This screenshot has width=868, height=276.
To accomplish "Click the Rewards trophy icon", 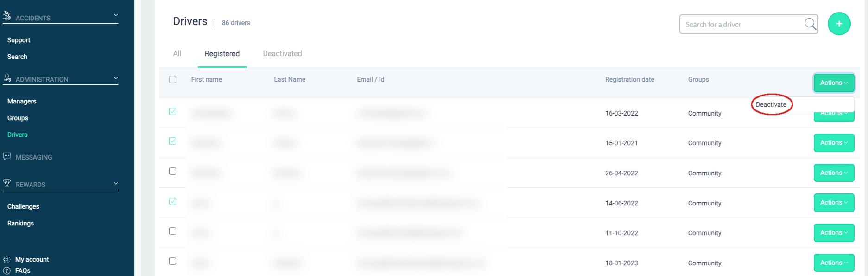I will pos(7,183).
